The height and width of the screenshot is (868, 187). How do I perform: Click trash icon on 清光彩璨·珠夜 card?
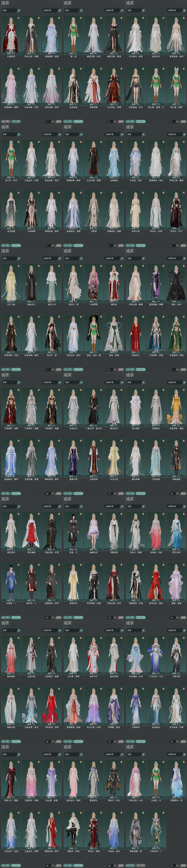[59, 69]
